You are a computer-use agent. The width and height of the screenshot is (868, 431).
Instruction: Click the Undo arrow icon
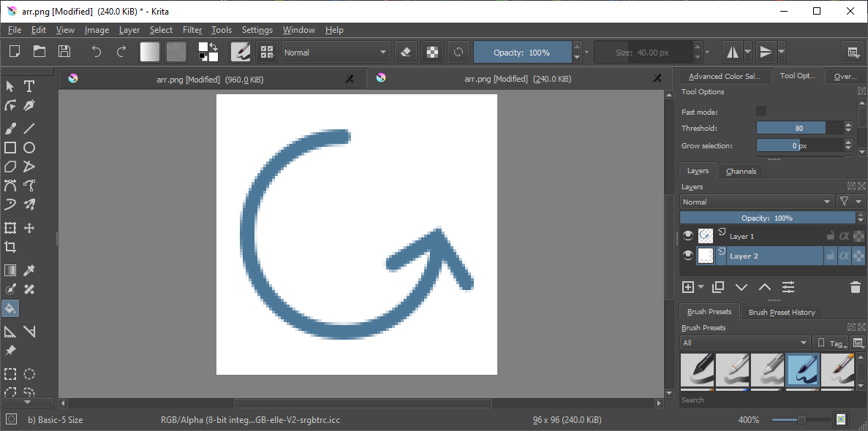coord(96,52)
